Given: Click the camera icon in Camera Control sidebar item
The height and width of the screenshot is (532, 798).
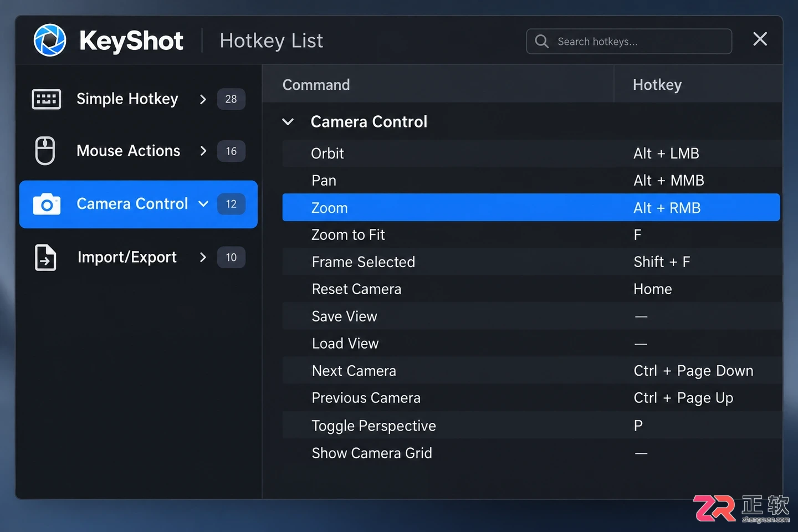Looking at the screenshot, I should 47,204.
